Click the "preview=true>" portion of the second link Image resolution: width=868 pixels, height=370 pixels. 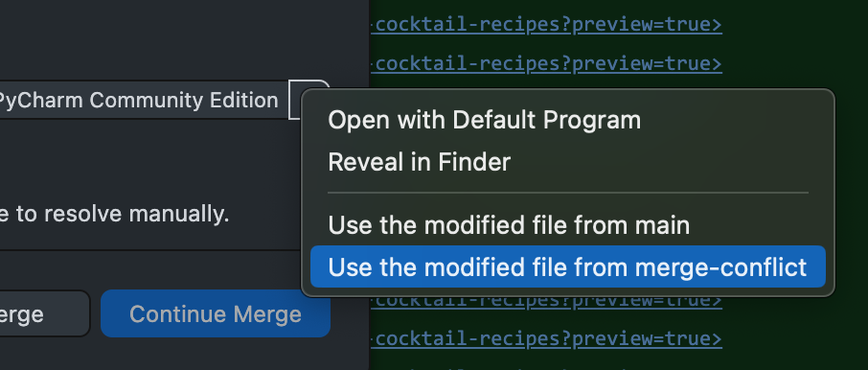click(x=648, y=63)
